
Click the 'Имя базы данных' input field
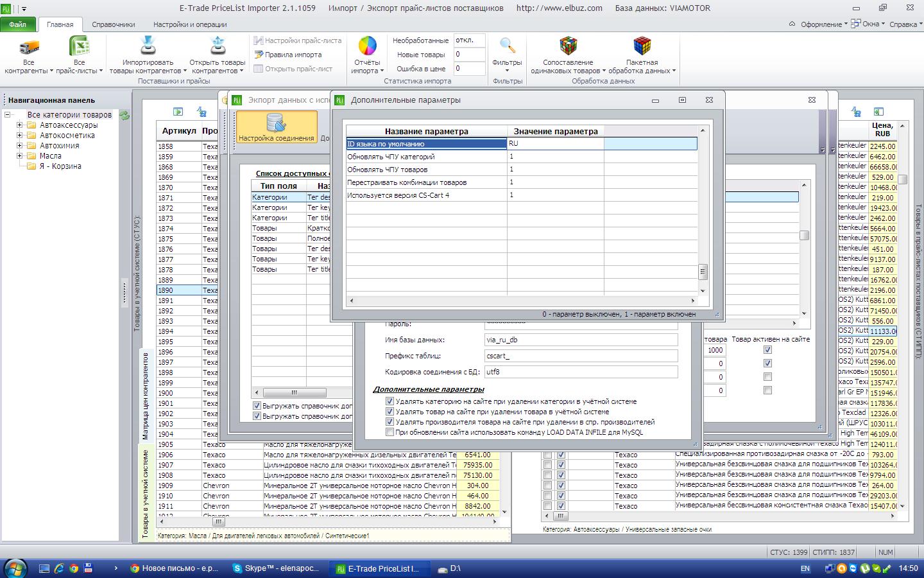(581, 340)
